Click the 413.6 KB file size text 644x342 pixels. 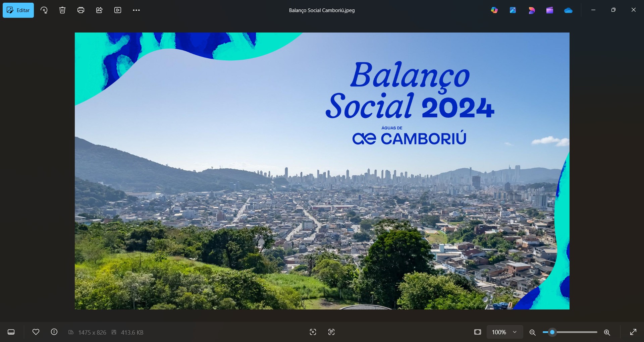pyautogui.click(x=132, y=332)
